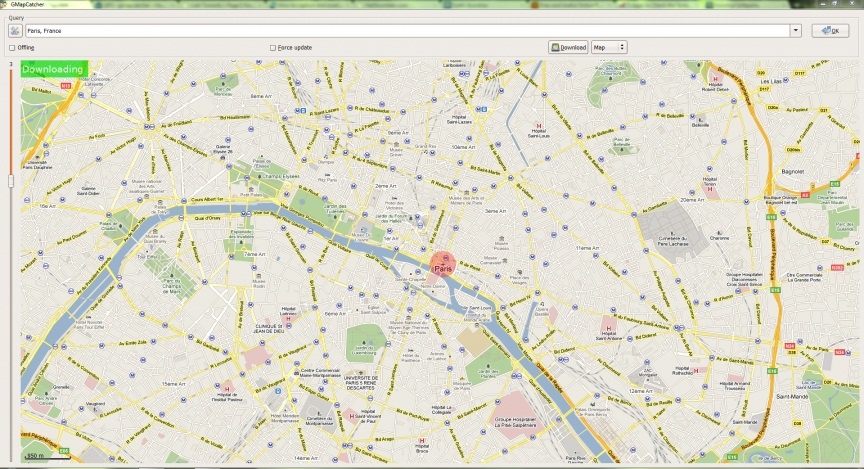Click the Download button
864x469 pixels.
pos(568,47)
